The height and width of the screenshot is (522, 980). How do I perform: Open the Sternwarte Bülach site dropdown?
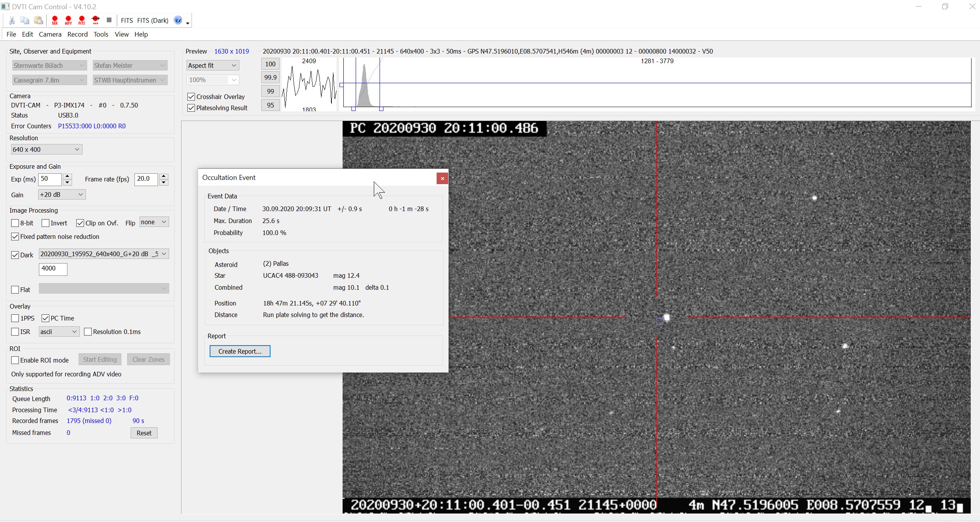coord(49,65)
